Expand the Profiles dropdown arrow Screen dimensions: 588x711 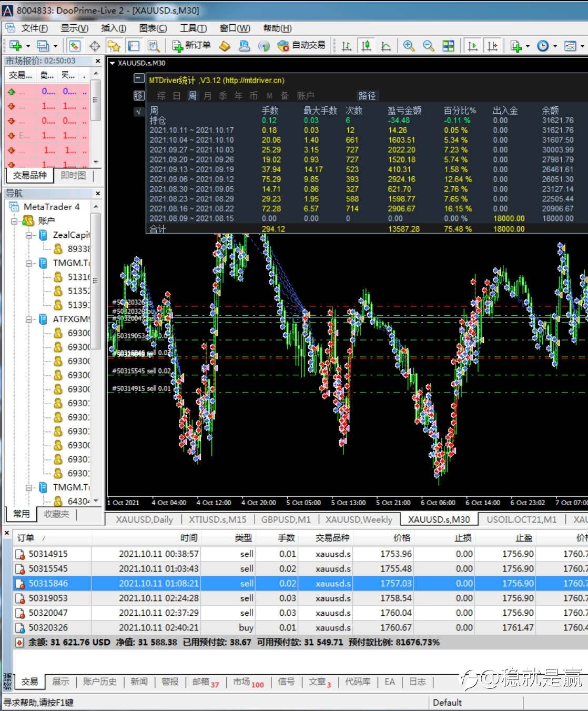point(55,46)
